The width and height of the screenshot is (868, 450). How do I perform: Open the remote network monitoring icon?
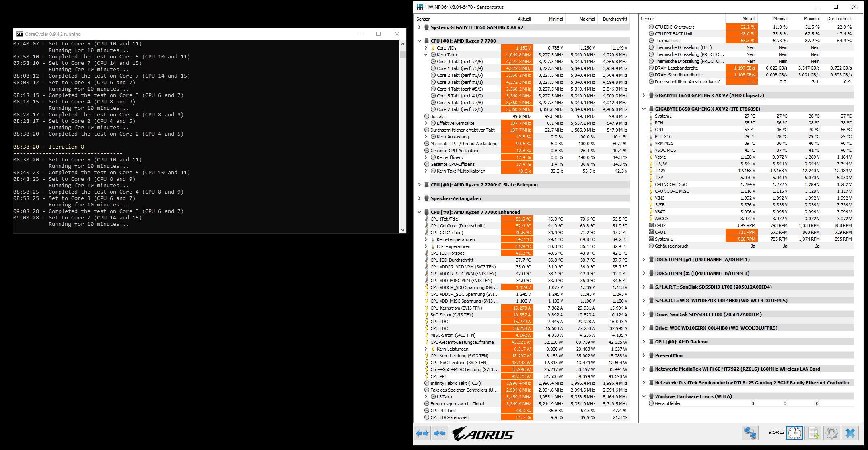pos(750,433)
